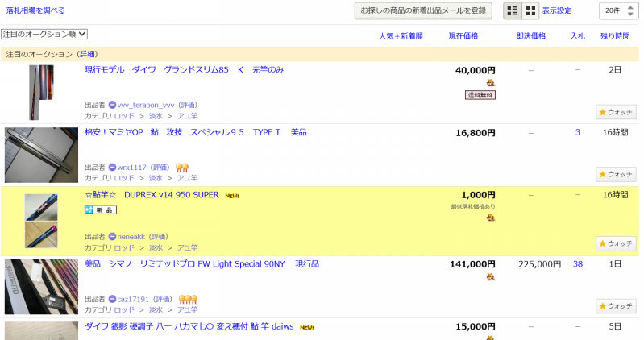Click wrx1117 rating medal icons
Image resolution: width=644 pixels, height=340 pixels.
[x=182, y=168]
